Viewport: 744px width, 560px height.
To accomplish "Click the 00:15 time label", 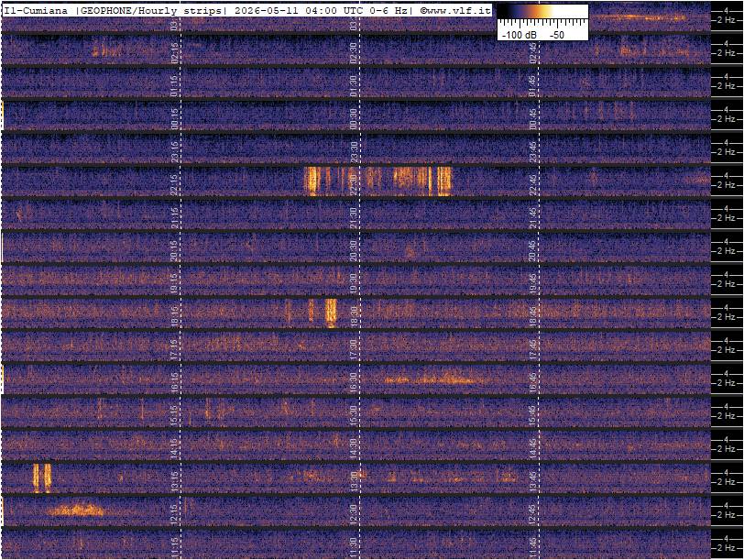I will click(x=174, y=118).
